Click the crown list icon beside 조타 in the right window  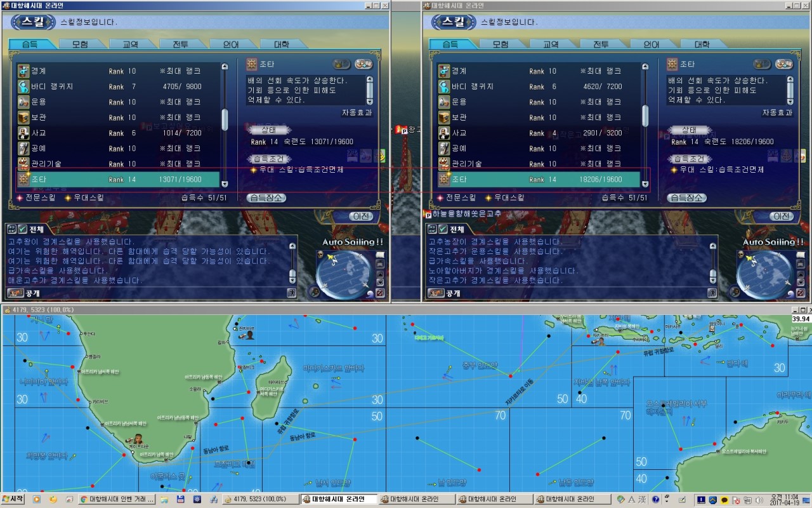(762, 64)
